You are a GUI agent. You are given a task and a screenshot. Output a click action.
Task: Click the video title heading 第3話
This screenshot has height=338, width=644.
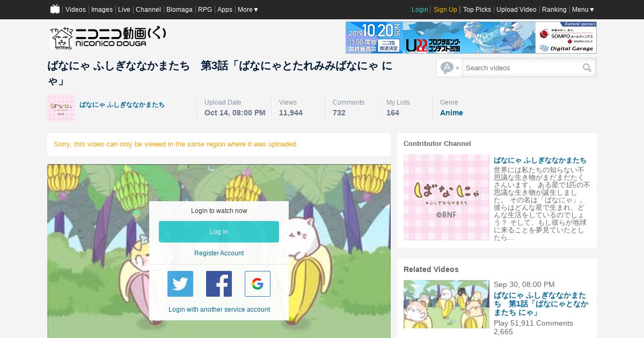[x=219, y=73]
